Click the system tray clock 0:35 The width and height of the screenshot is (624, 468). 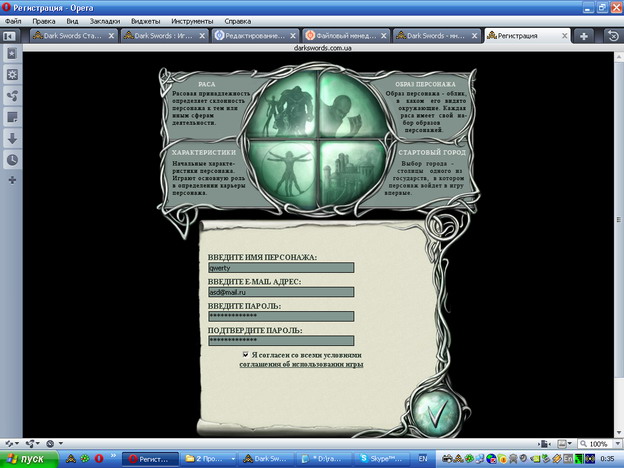(607, 459)
